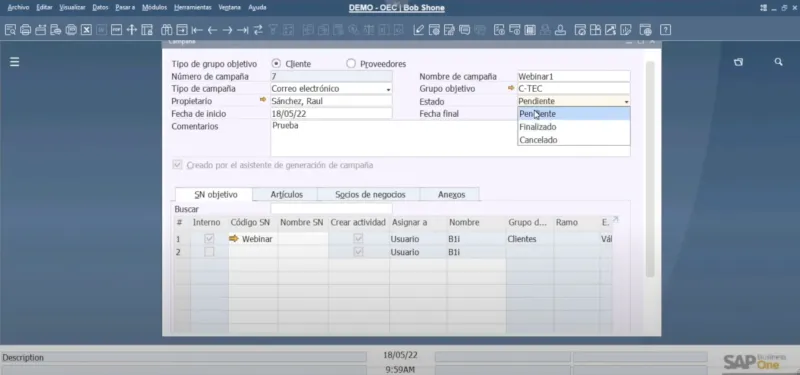Image resolution: width=800 pixels, height=375 pixels.
Task: Select the Cliente radio button
Action: pyautogui.click(x=277, y=64)
